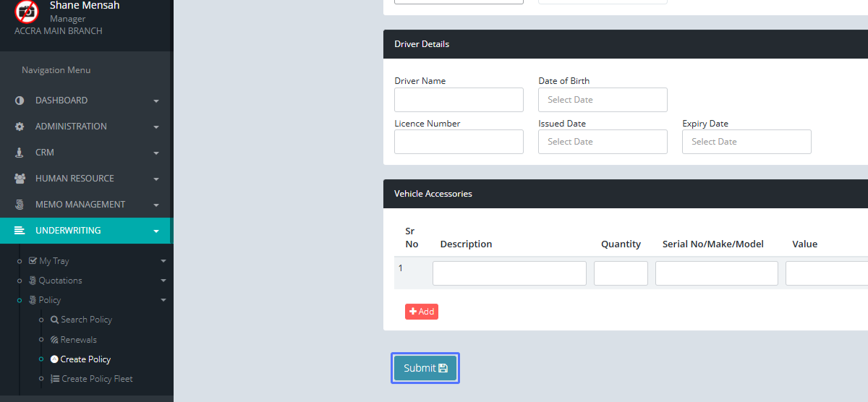
Task: Click the Search Policy magnifier icon
Action: tap(54, 320)
